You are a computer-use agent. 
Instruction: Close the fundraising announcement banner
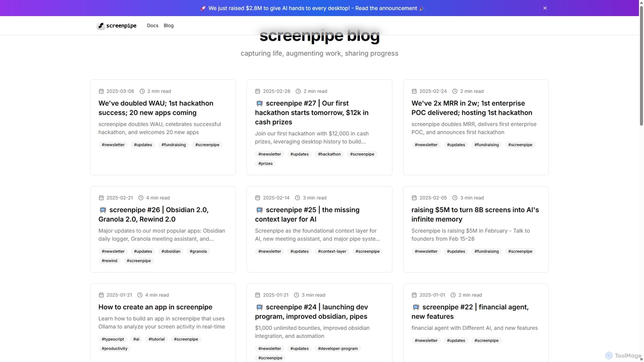click(x=545, y=8)
